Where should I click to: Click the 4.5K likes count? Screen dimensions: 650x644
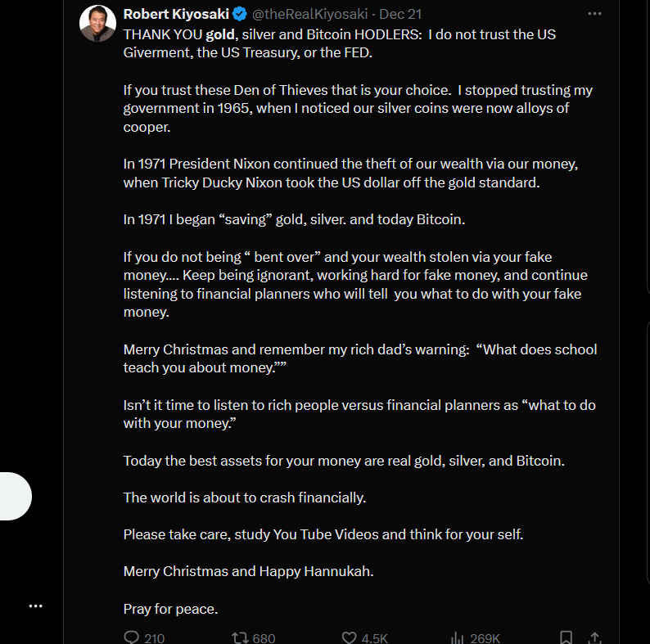pyautogui.click(x=374, y=638)
